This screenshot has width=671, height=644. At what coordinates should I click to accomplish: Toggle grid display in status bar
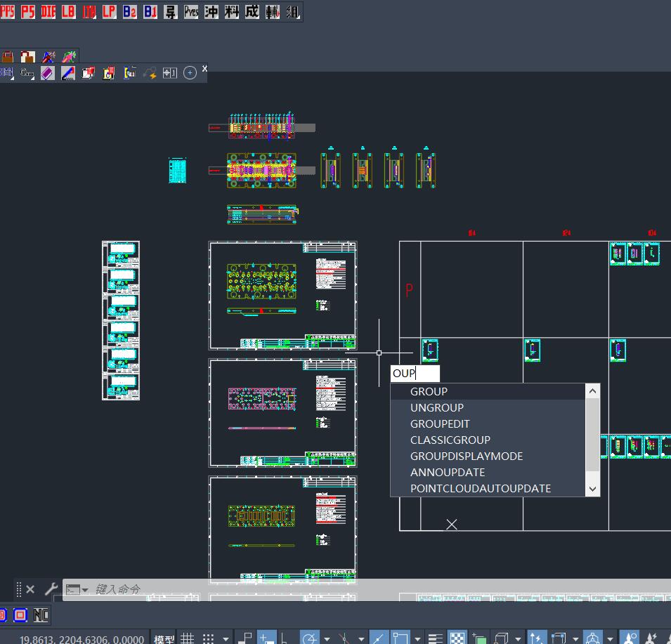click(187, 638)
